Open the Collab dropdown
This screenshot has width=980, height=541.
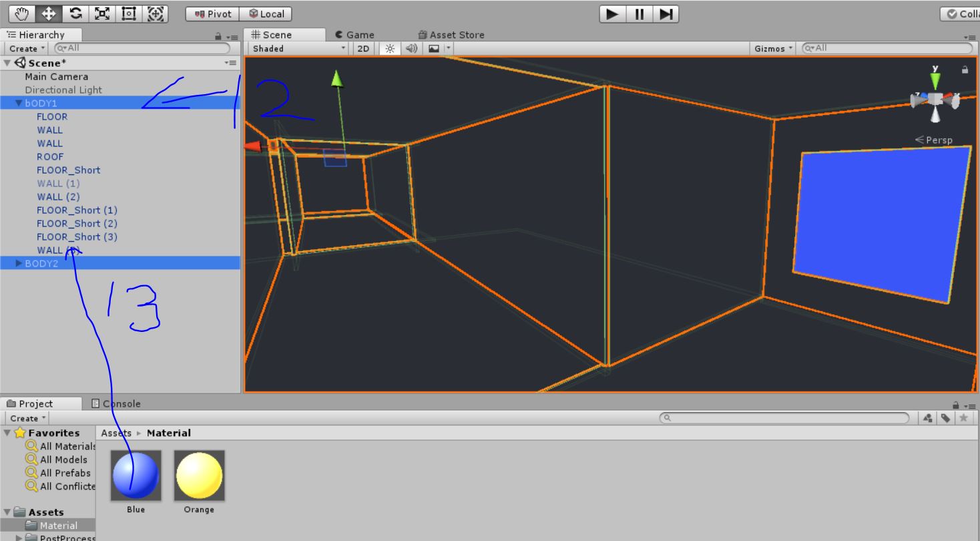coord(960,14)
